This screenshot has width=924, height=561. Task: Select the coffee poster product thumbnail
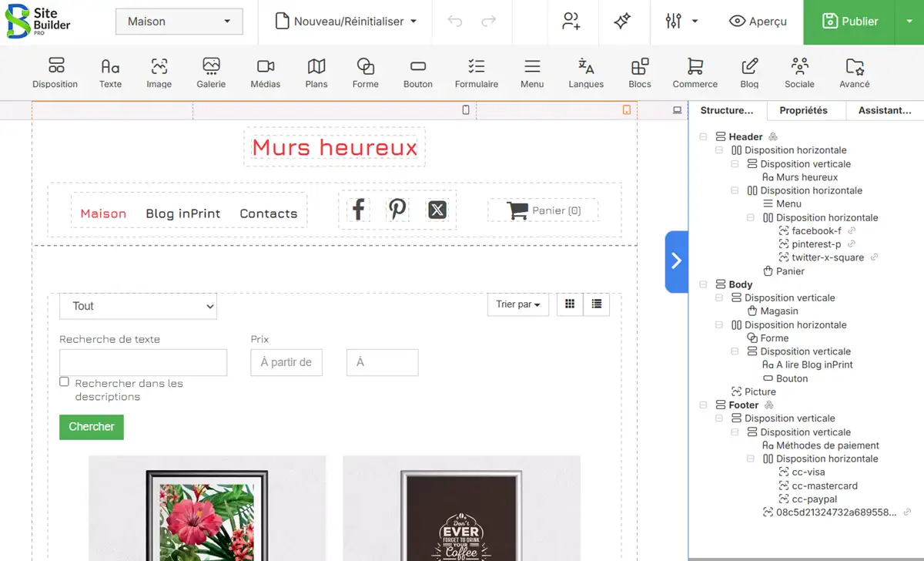[461, 509]
